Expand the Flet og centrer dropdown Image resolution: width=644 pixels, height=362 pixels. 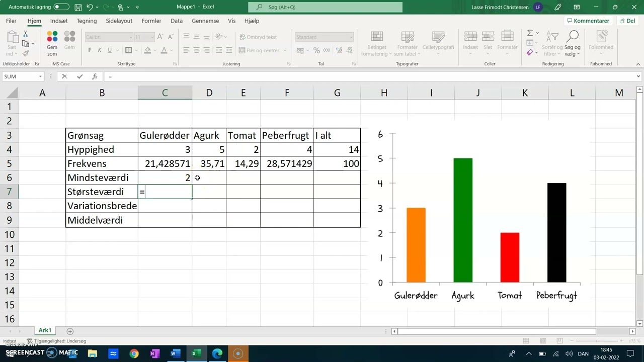pos(285,50)
